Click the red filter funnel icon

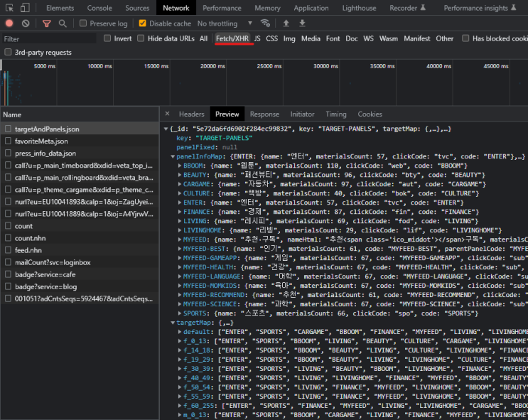[x=46, y=23]
